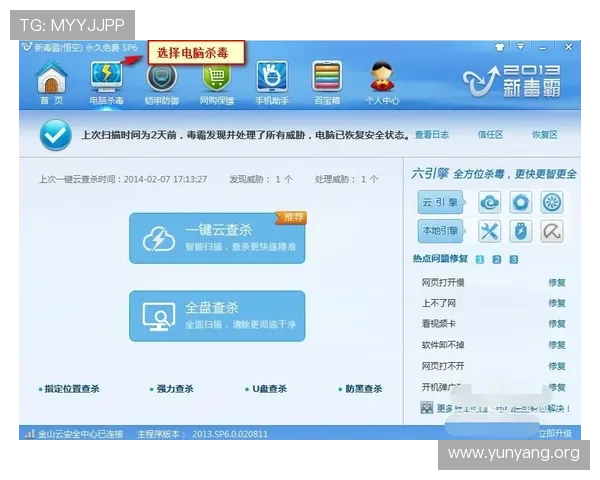The width and height of the screenshot is (600, 480).
Task: Switch to hot fix page 3
Action: point(514,260)
